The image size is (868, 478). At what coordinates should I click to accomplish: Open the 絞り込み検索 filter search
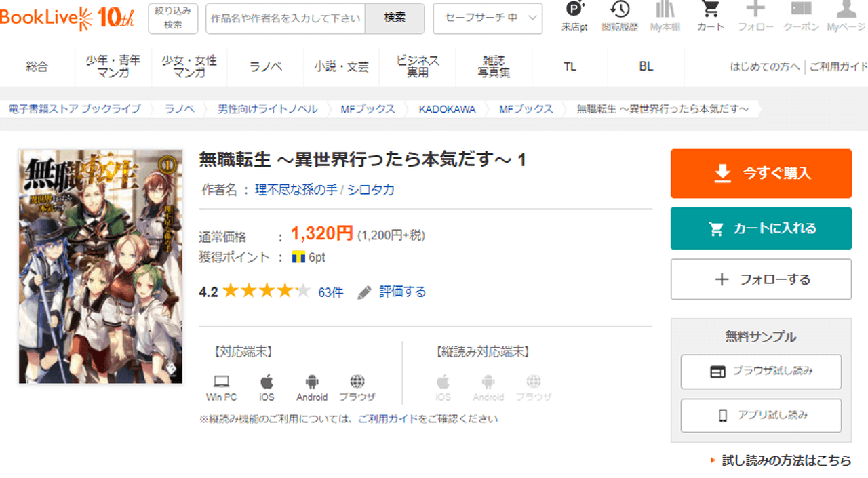click(x=173, y=18)
